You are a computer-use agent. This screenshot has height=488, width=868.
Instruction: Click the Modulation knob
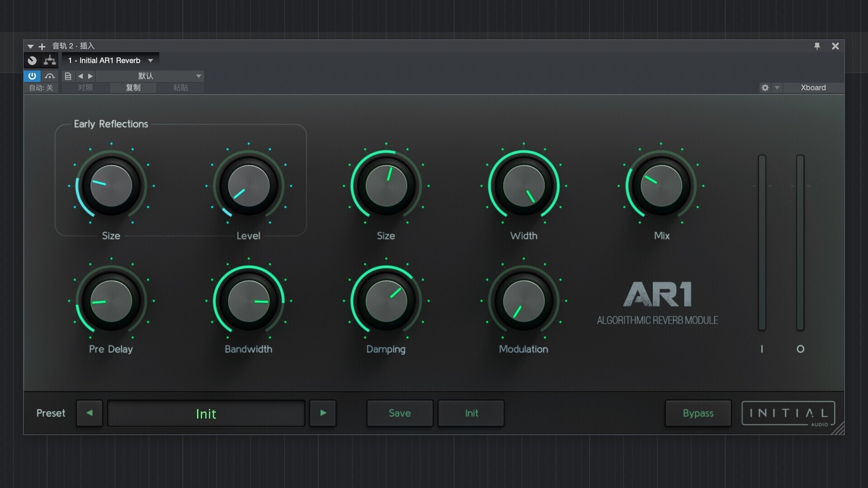coord(524,301)
